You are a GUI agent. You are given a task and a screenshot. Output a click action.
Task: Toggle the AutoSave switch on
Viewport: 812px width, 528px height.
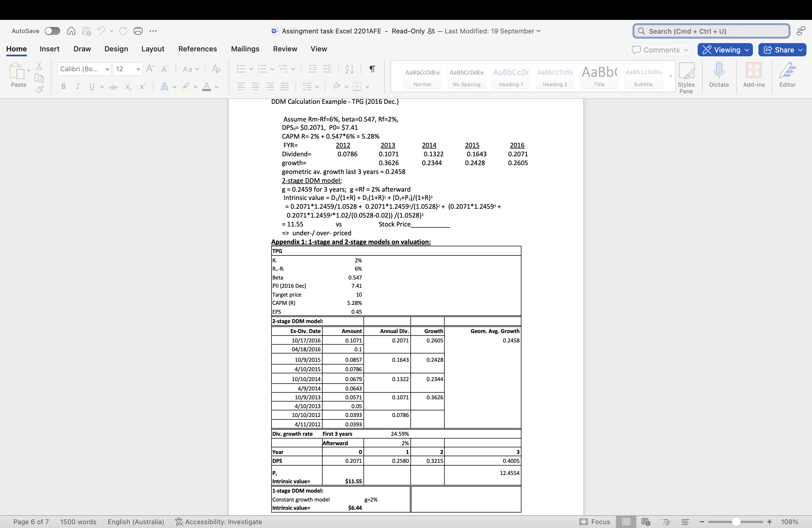(x=52, y=31)
